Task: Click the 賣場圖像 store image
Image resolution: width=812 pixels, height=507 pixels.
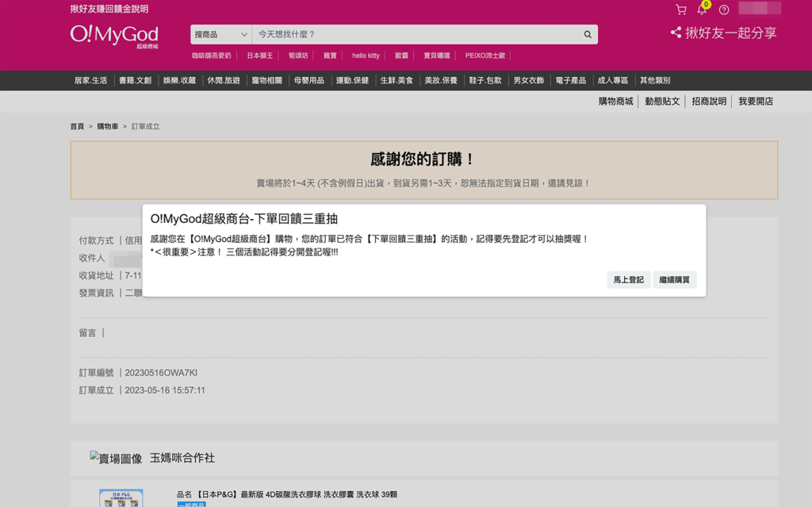Action: click(116, 459)
